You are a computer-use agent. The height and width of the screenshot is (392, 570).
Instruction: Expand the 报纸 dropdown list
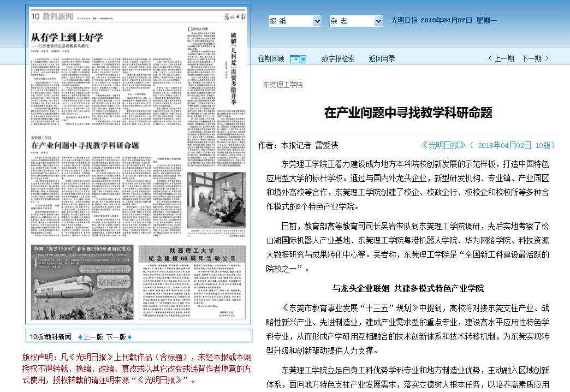click(x=317, y=21)
